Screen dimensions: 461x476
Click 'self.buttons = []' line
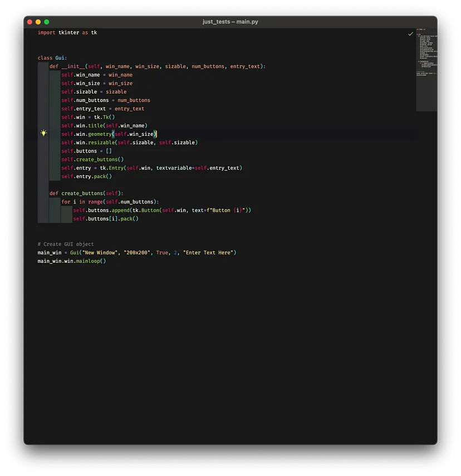[x=86, y=151]
